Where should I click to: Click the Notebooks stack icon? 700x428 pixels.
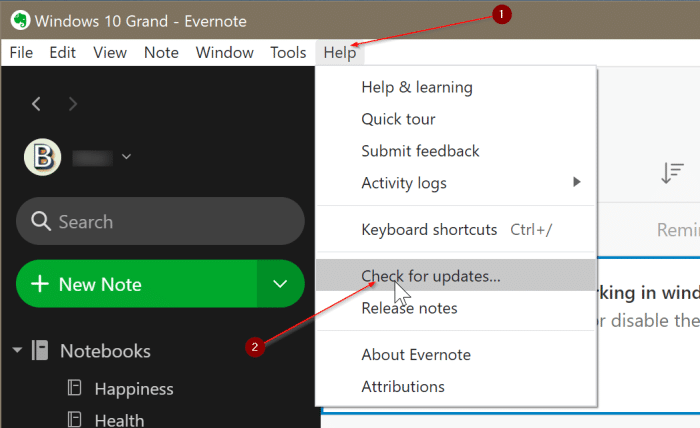point(40,350)
